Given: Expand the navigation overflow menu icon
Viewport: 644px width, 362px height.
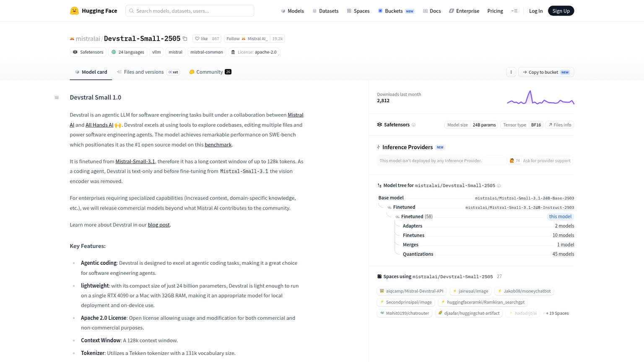Looking at the screenshot, I should (514, 11).
